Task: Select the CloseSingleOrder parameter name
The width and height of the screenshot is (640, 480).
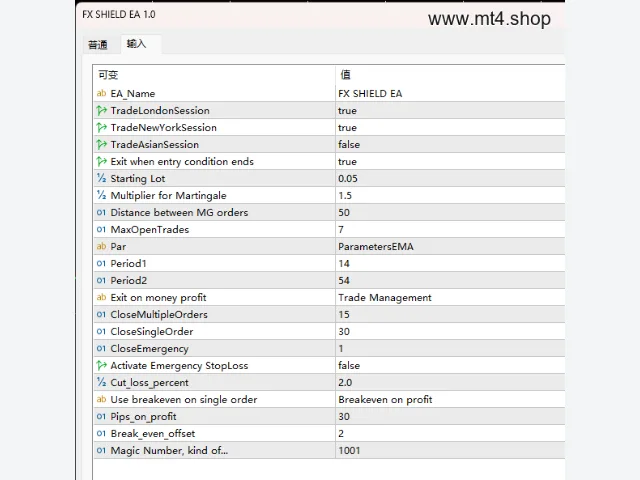Action: pyautogui.click(x=152, y=332)
